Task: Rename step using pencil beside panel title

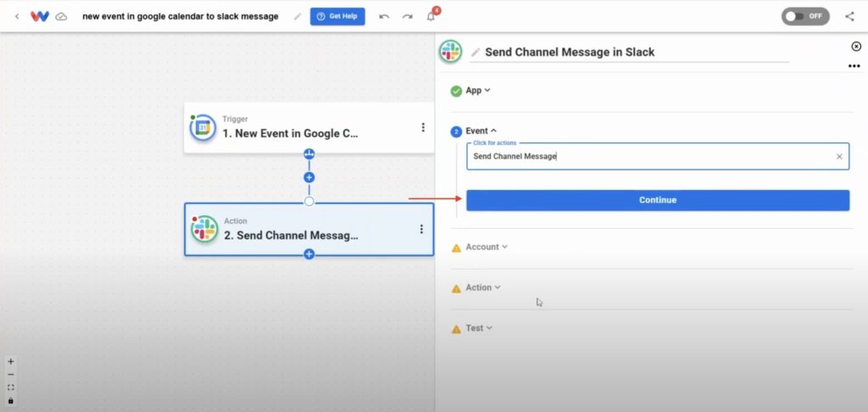Action: pyautogui.click(x=475, y=53)
